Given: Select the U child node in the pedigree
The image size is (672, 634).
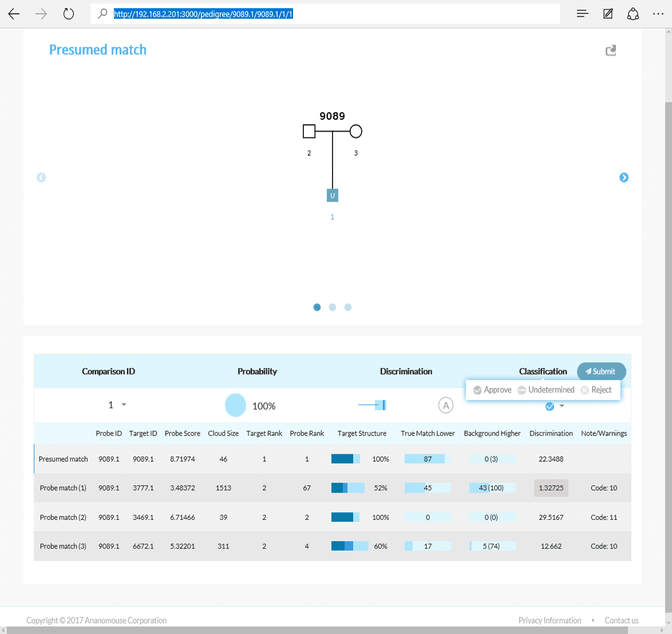Looking at the screenshot, I should pos(332,195).
